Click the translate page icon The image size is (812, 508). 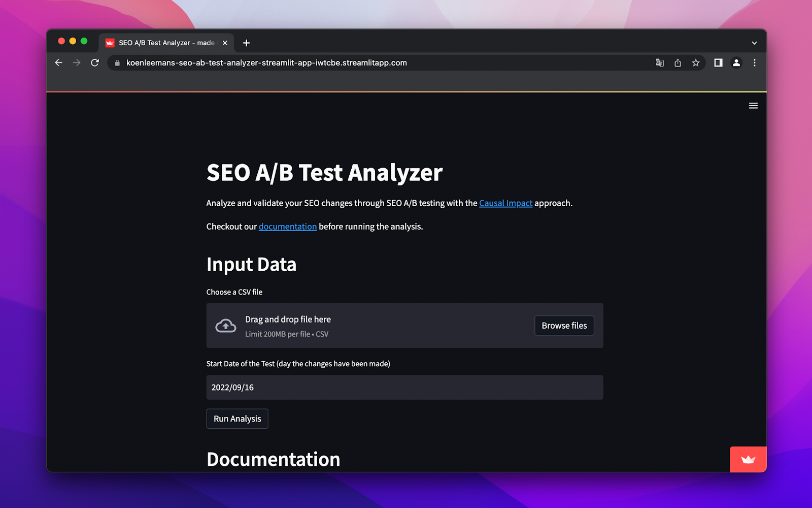pyautogui.click(x=659, y=63)
